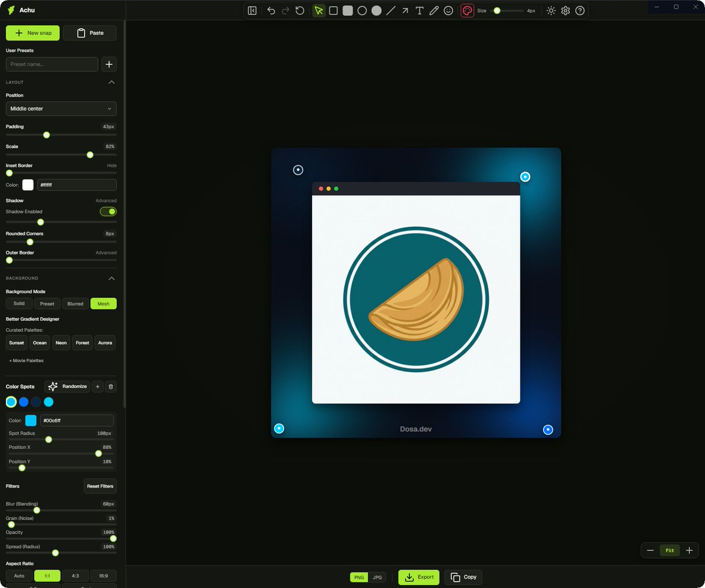Select the dark navy color spot
The image size is (705, 588).
[36, 402]
